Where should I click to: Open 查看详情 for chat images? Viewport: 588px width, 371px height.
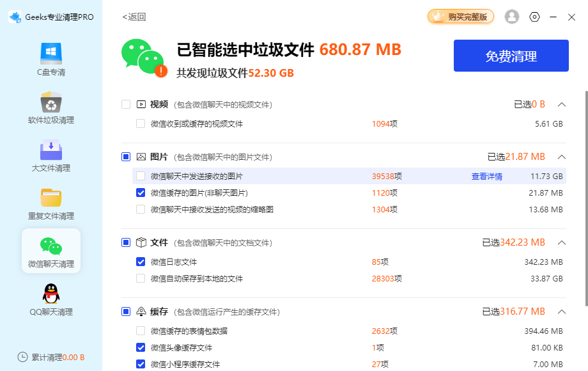487,177
